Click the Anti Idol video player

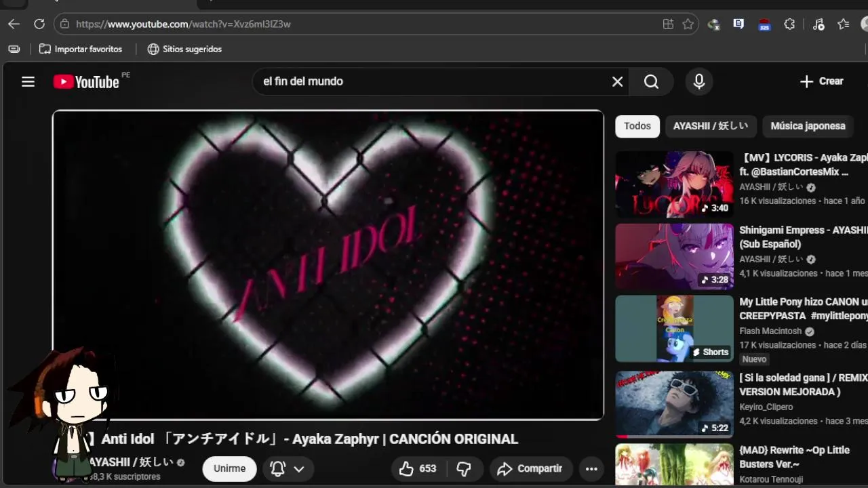(328, 265)
